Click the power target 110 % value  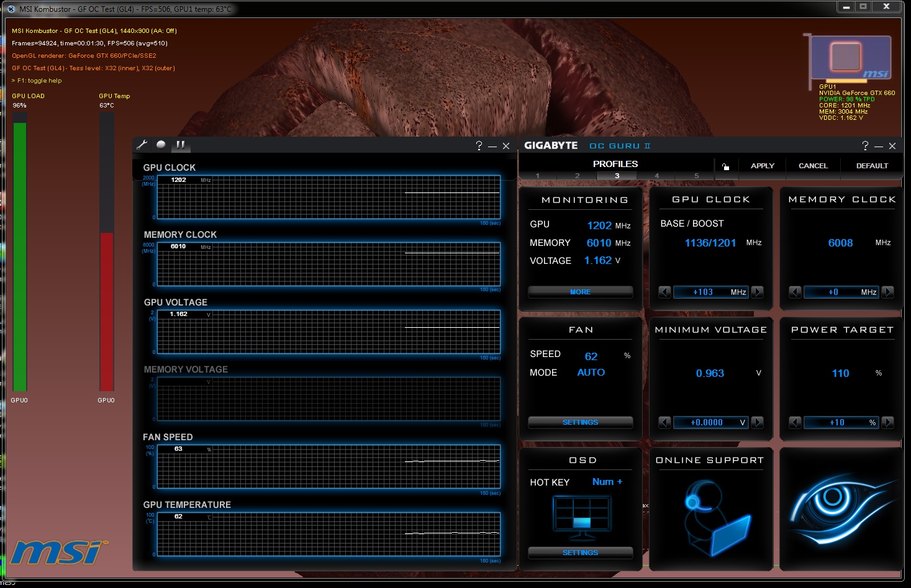click(840, 373)
